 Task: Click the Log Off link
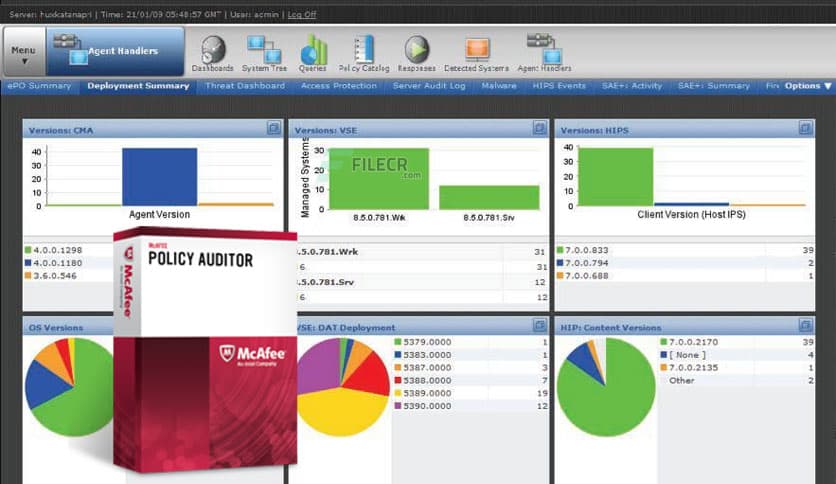(x=302, y=14)
